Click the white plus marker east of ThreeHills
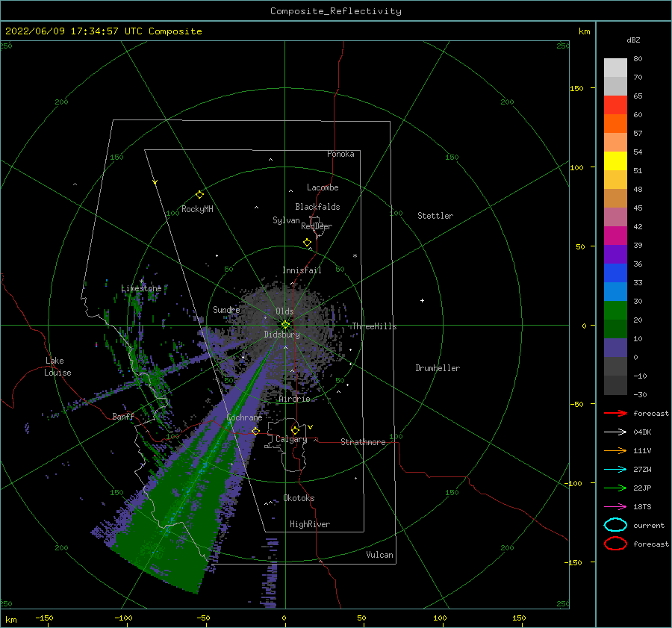This screenshot has width=672, height=628. point(422,300)
